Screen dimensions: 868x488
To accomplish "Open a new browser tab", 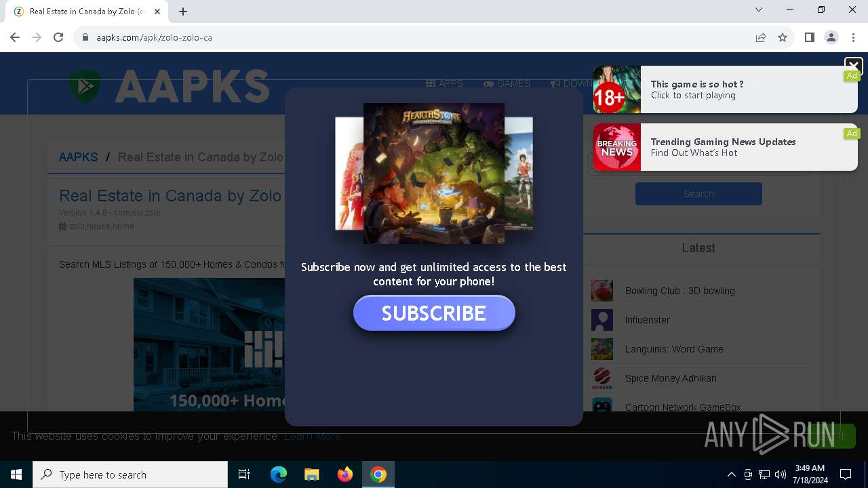I will point(183,12).
